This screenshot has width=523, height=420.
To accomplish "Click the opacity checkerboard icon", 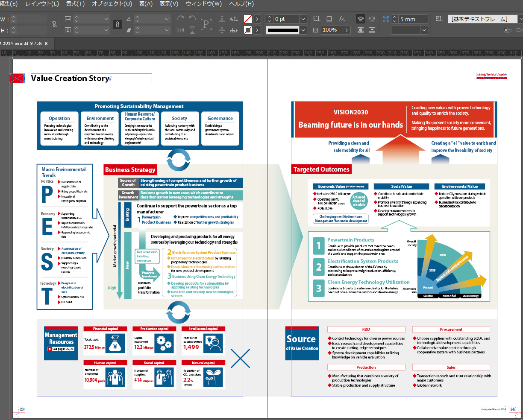I will click(x=315, y=30).
